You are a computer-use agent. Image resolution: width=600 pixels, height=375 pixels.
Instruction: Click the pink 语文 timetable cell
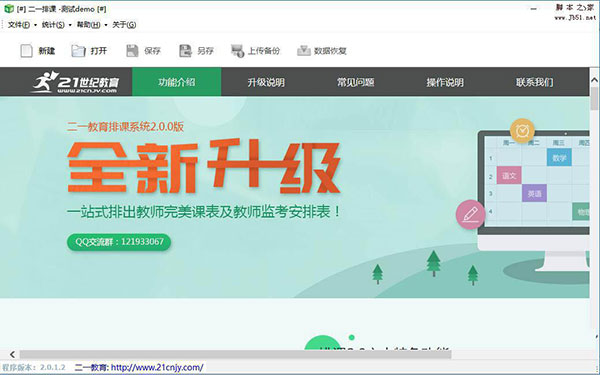point(509,176)
